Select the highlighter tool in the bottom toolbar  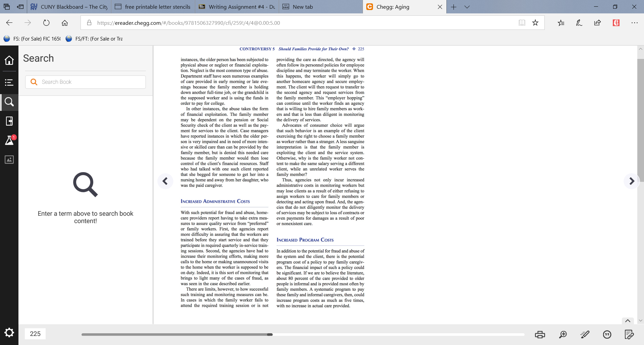tap(585, 334)
